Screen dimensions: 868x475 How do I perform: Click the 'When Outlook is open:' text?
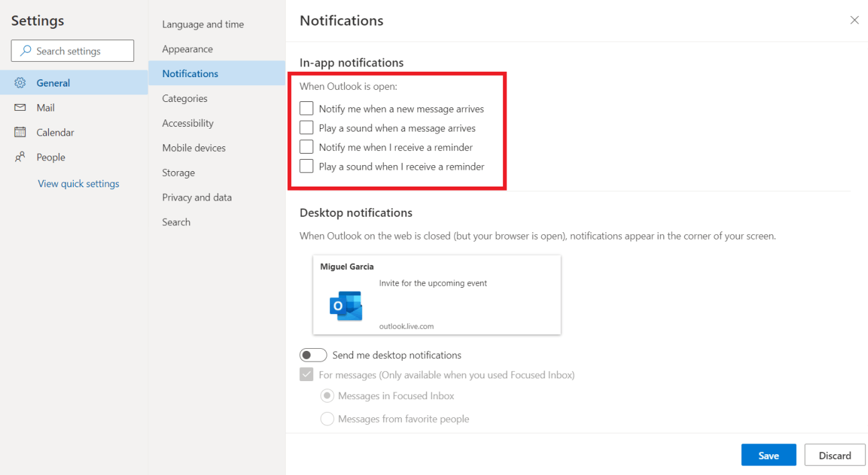[348, 87]
